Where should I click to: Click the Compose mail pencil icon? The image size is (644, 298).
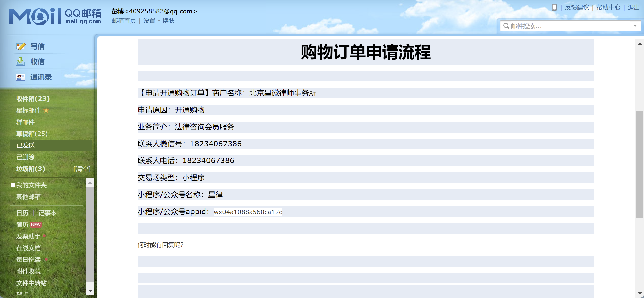click(21, 46)
